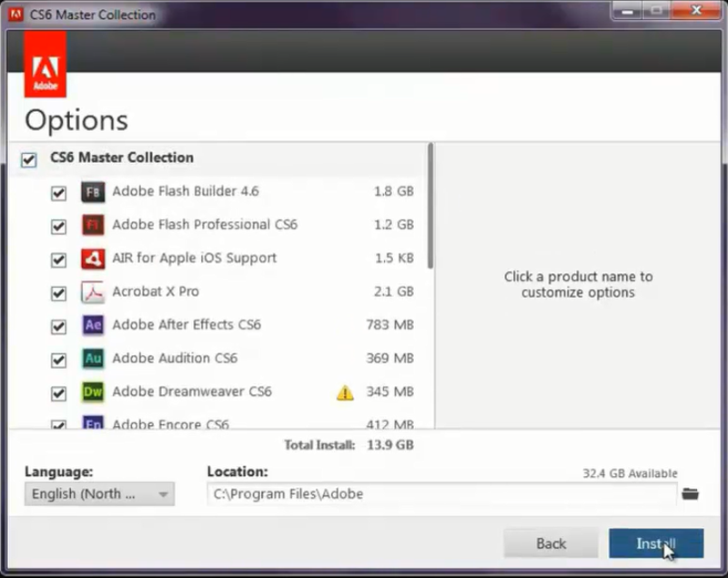Click the Back button
This screenshot has height=578, width=728.
(x=551, y=543)
